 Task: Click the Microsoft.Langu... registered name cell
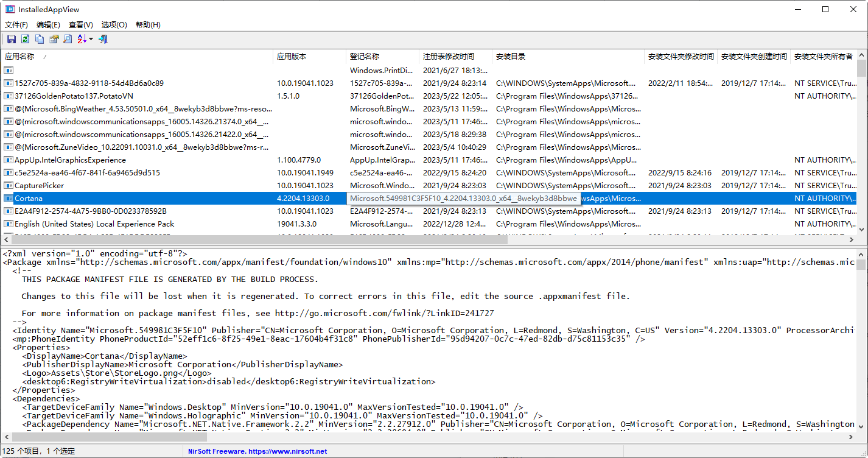(x=382, y=224)
